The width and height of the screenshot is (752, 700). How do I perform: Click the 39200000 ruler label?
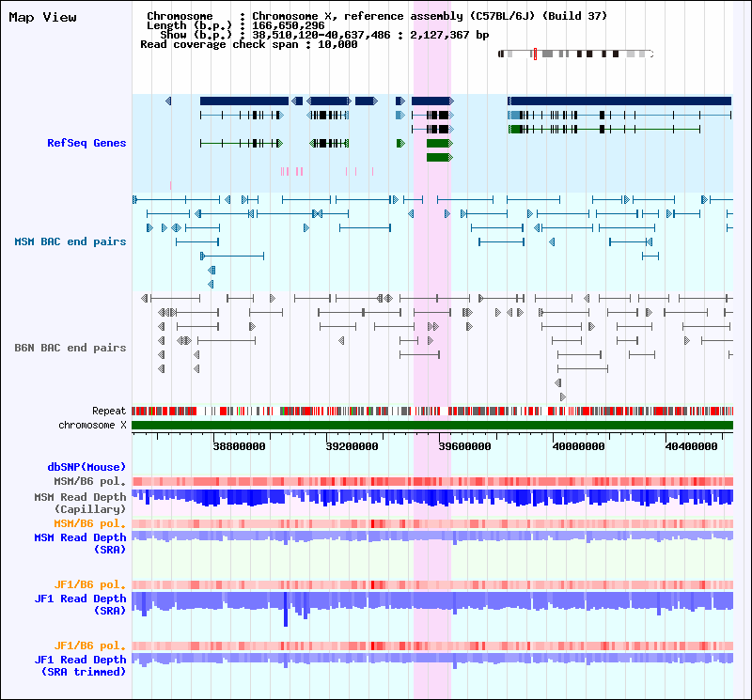[x=352, y=446]
